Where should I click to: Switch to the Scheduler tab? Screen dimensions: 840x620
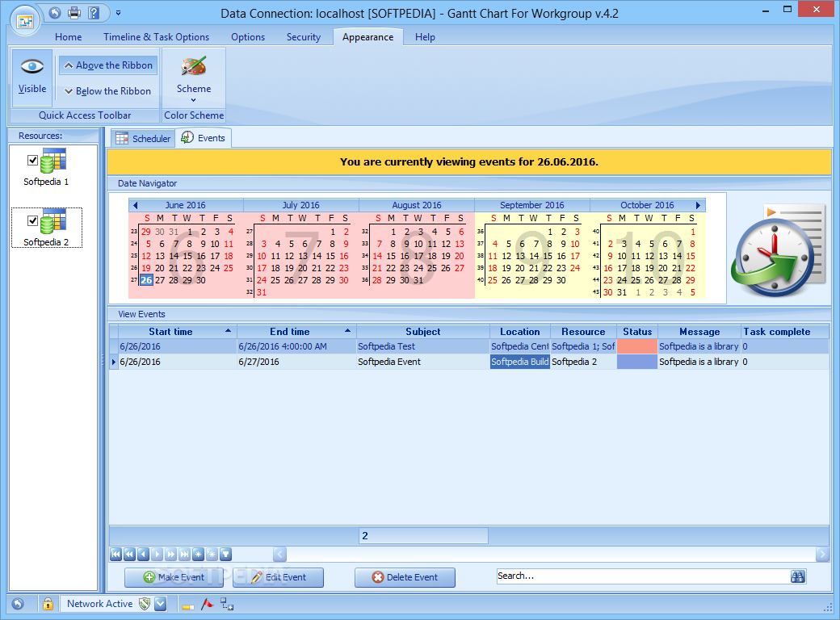(144, 139)
